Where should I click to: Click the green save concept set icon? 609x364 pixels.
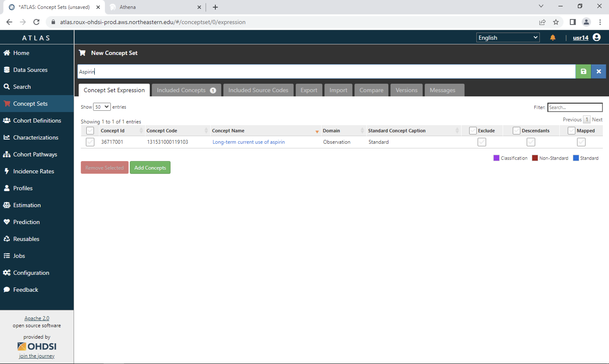[583, 71]
